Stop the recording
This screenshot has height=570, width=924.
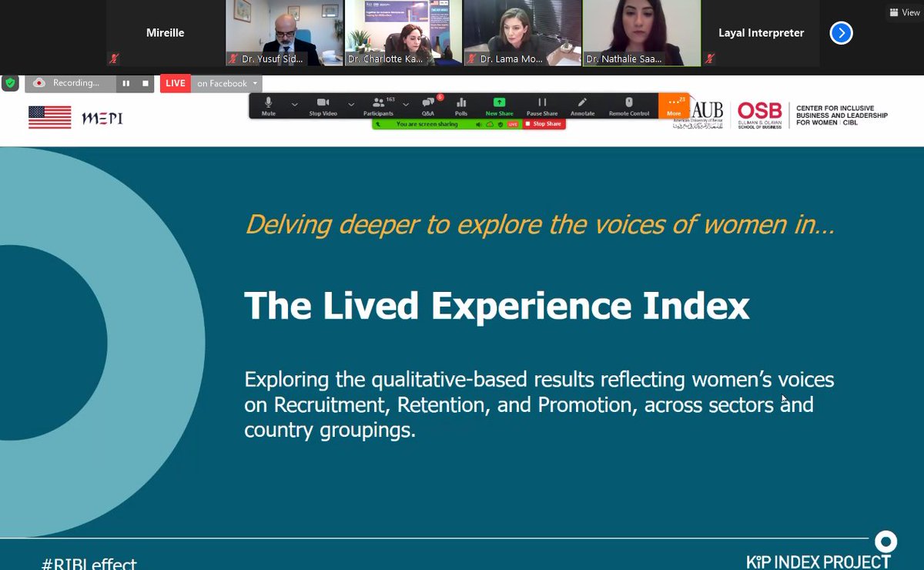click(145, 83)
